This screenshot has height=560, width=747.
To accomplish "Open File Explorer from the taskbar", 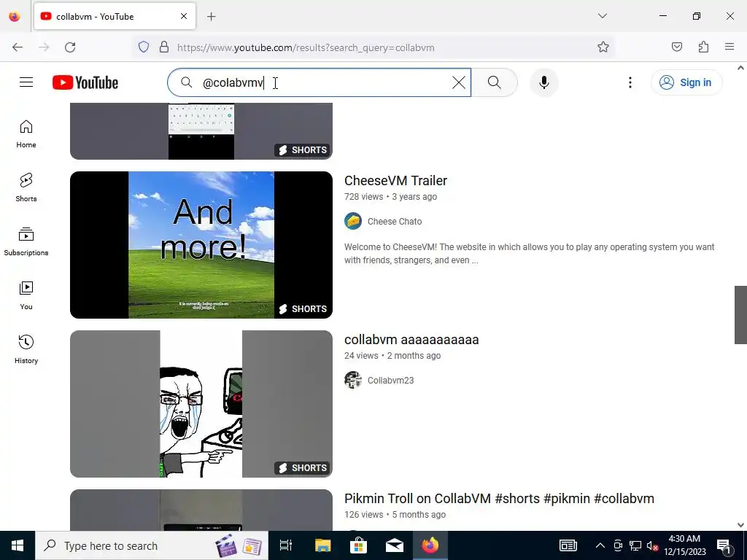I will (322, 545).
